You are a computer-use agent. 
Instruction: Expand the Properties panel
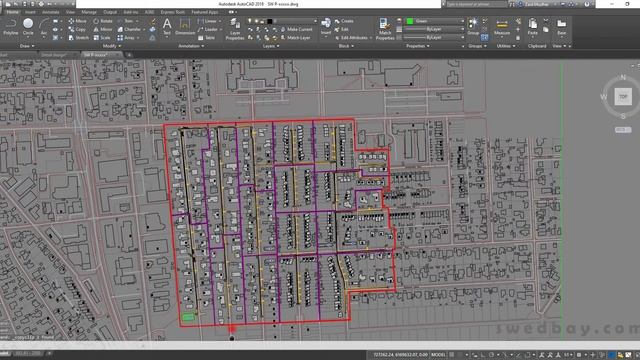tap(418, 46)
